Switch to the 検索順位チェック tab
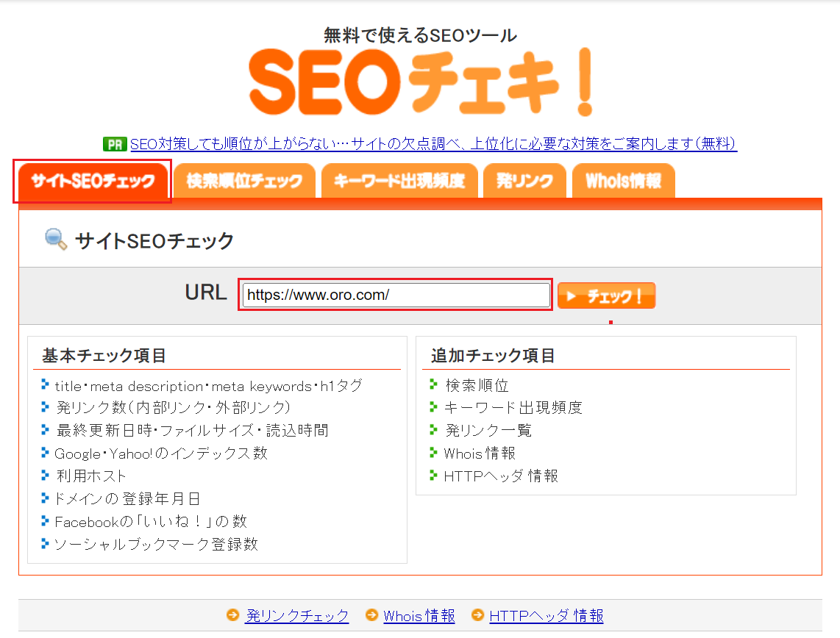 click(x=244, y=180)
